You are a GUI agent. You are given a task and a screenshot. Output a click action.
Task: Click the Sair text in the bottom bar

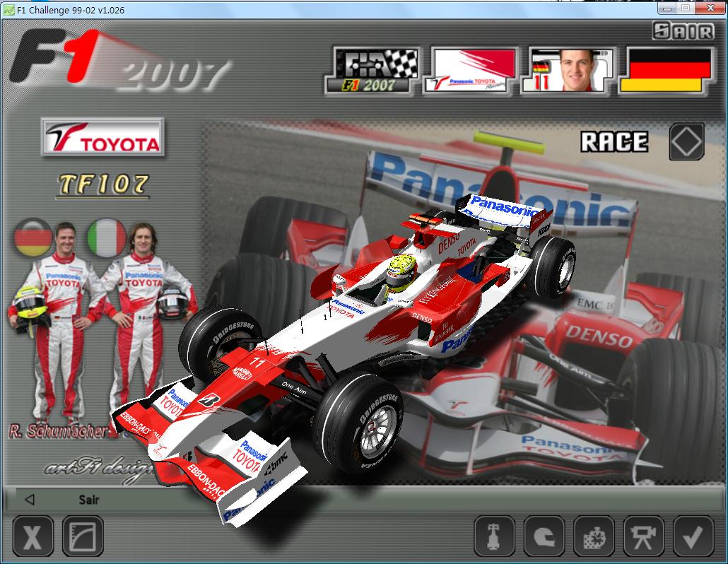[88, 500]
